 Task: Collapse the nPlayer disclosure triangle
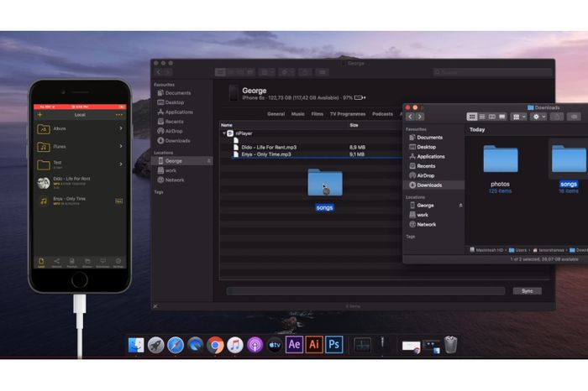[x=224, y=133]
